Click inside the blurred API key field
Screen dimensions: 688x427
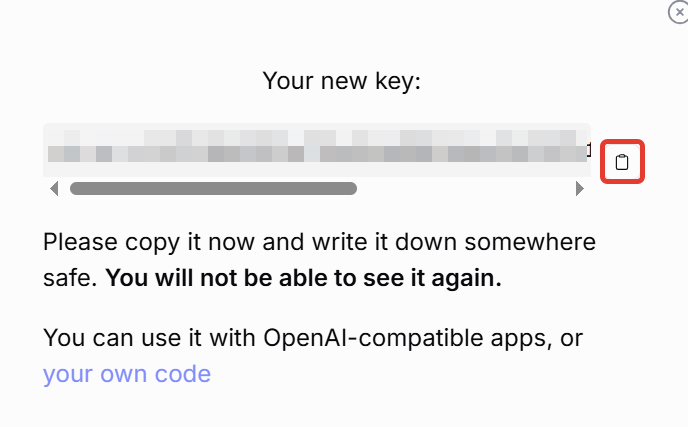tap(317, 146)
